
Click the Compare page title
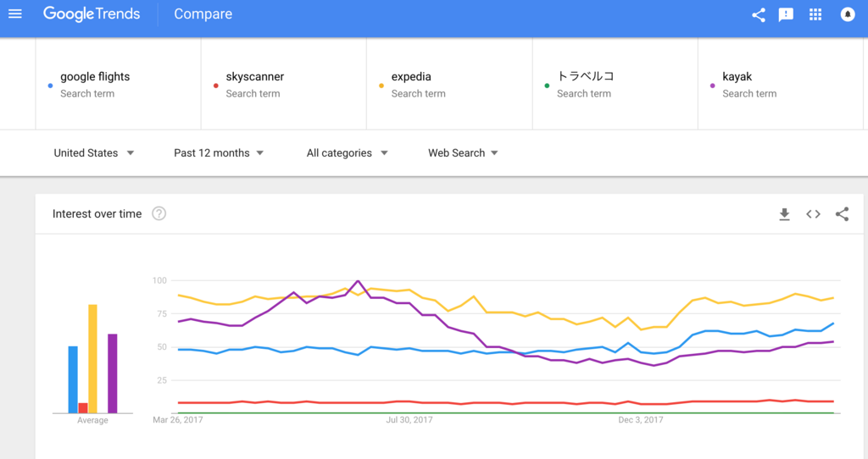[x=203, y=14]
